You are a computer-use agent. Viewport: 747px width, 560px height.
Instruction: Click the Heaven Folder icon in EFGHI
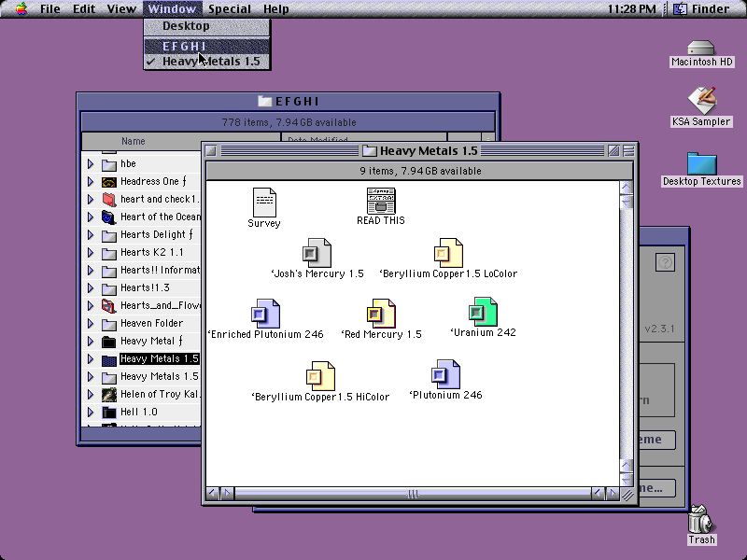(109, 324)
